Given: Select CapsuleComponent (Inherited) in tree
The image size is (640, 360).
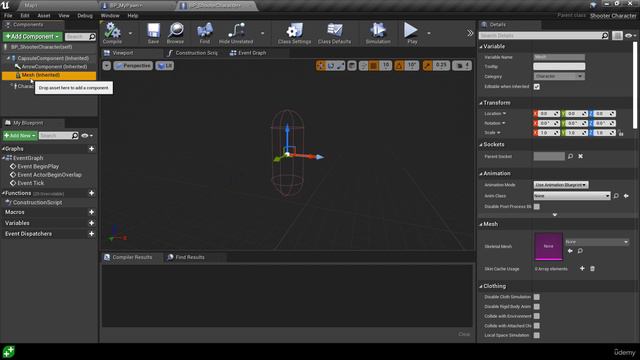Looking at the screenshot, I should pyautogui.click(x=53, y=58).
